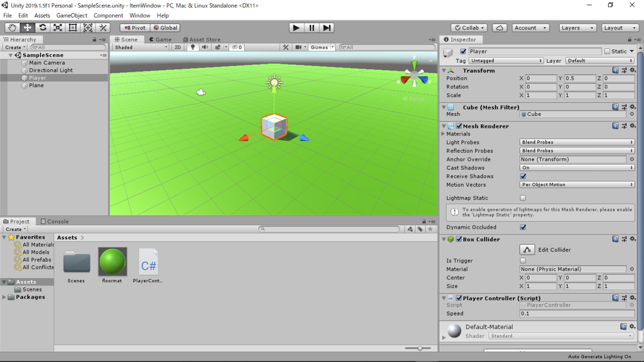
Task: Toggle Dynamic Occluded checkbox
Action: (523, 227)
